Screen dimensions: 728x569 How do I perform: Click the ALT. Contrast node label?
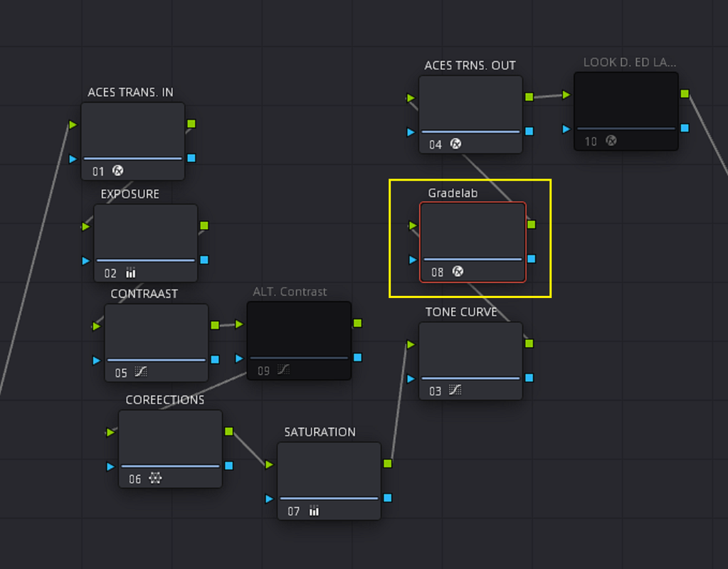(290, 292)
